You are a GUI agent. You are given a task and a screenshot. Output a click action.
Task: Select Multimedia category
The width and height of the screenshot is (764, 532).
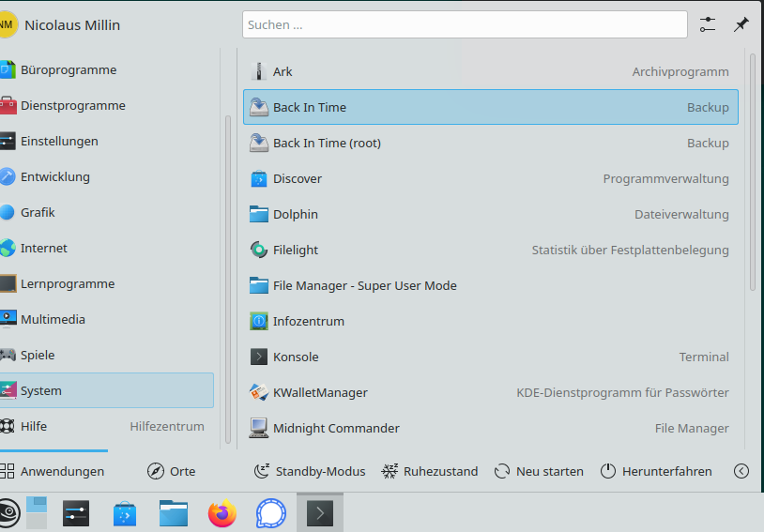point(107,319)
